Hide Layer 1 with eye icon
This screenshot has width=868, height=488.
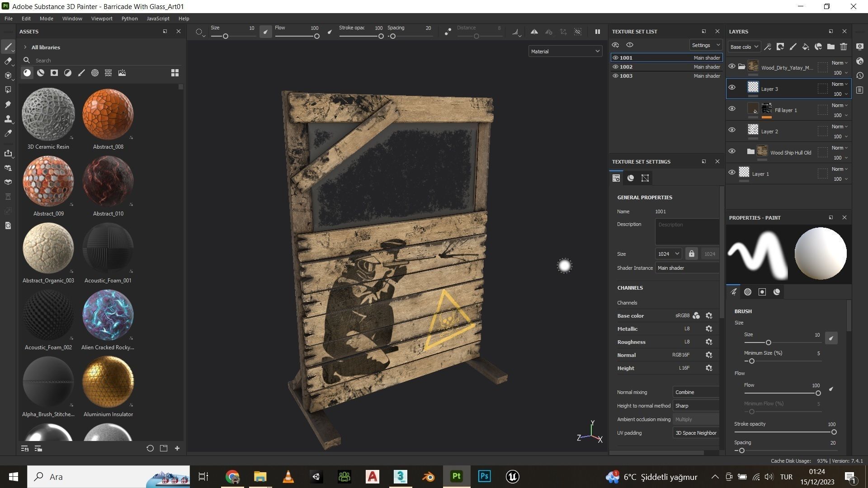click(x=732, y=173)
